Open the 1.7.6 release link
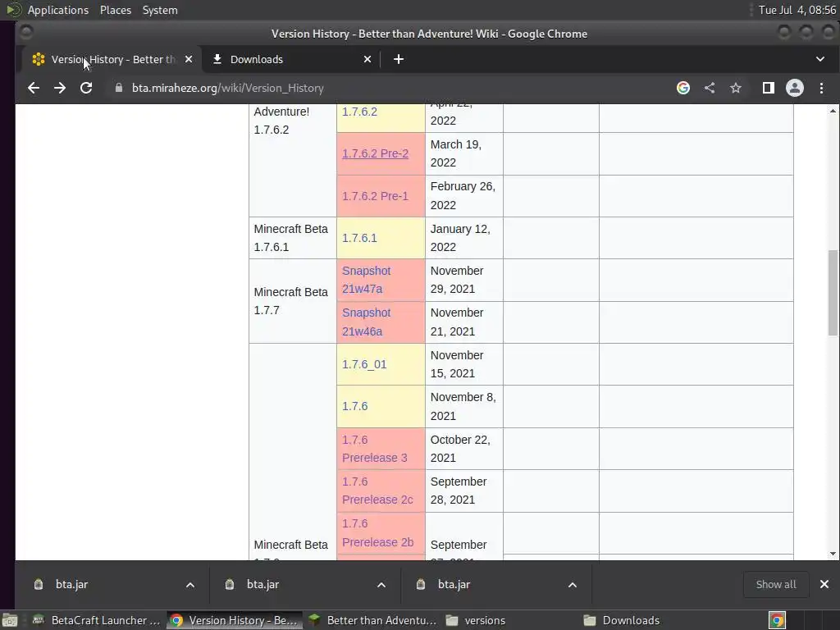The width and height of the screenshot is (840, 630). coord(354,406)
